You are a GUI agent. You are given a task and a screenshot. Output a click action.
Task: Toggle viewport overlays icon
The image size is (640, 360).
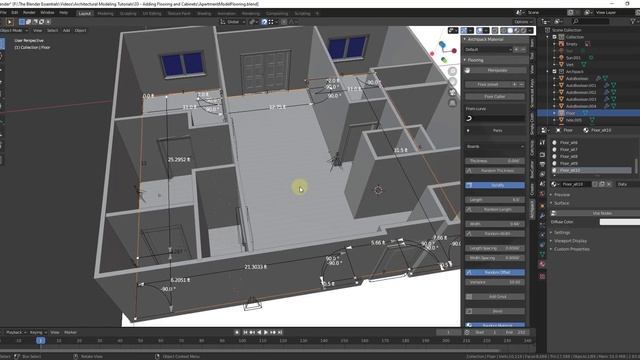click(x=480, y=30)
